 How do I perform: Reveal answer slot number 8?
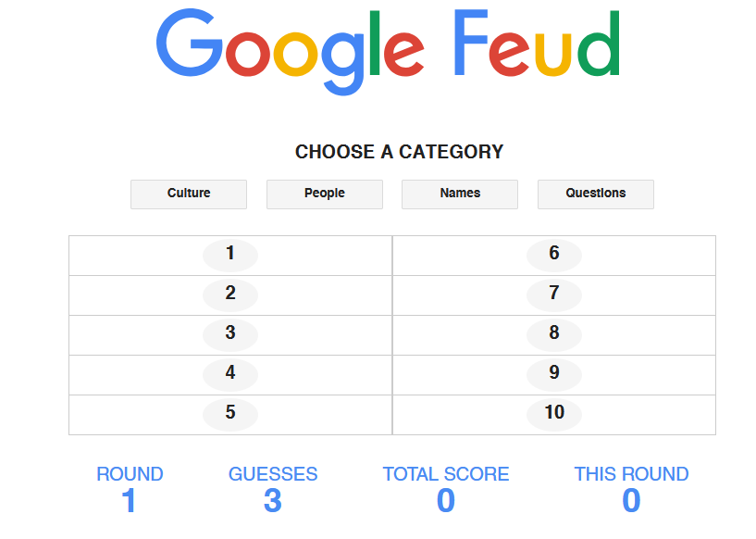point(553,334)
